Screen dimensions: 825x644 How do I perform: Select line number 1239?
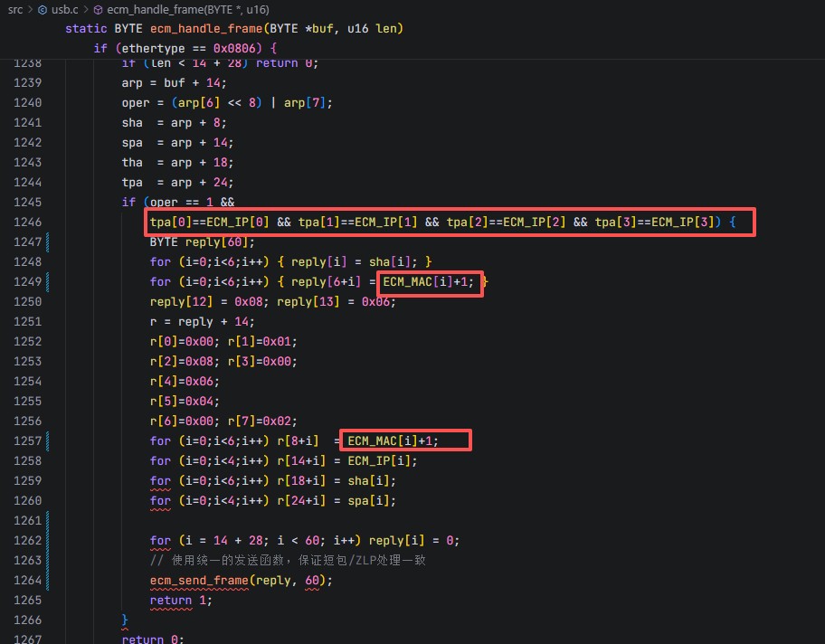(x=27, y=82)
